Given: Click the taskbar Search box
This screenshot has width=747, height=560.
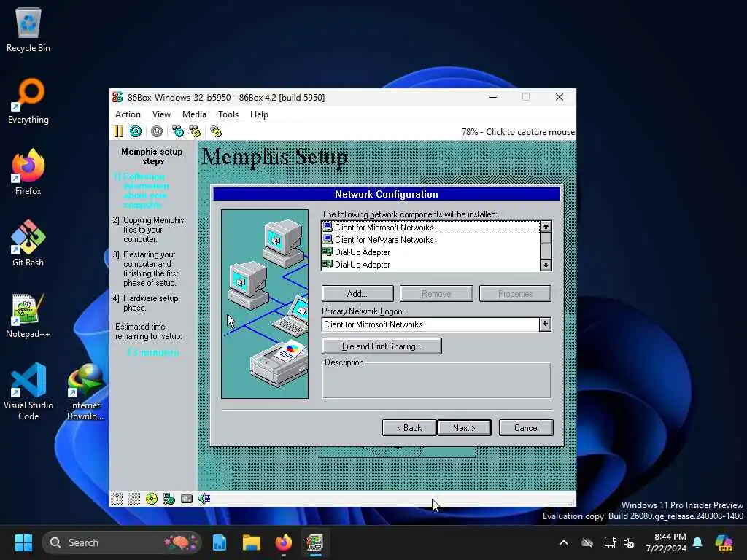Looking at the screenshot, I should [x=122, y=542].
